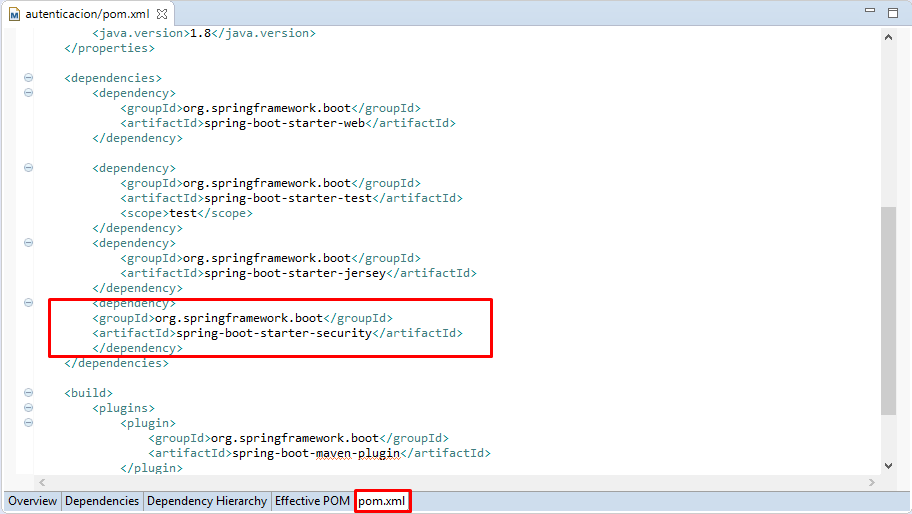The height and width of the screenshot is (514, 912).
Task: Show the Dependency Hierarchy tab
Action: 207,501
